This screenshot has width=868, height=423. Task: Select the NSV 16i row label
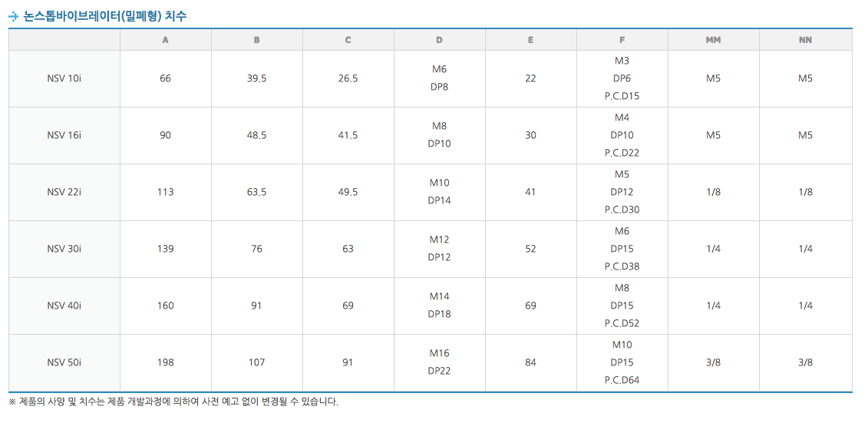point(64,135)
